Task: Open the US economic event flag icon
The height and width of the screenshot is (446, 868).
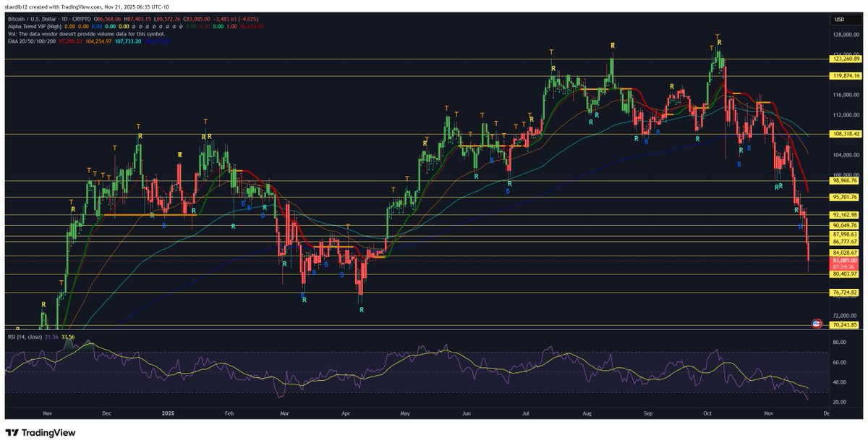Action: [817, 324]
